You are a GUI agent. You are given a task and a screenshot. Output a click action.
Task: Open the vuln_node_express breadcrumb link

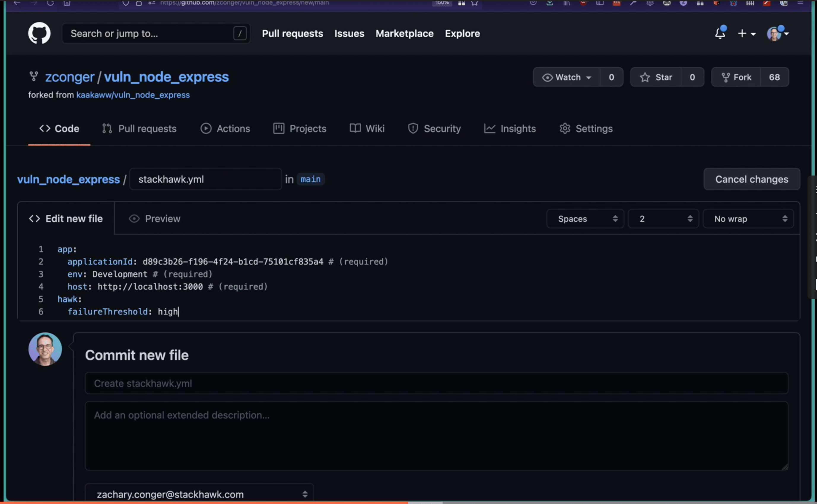[x=68, y=179]
